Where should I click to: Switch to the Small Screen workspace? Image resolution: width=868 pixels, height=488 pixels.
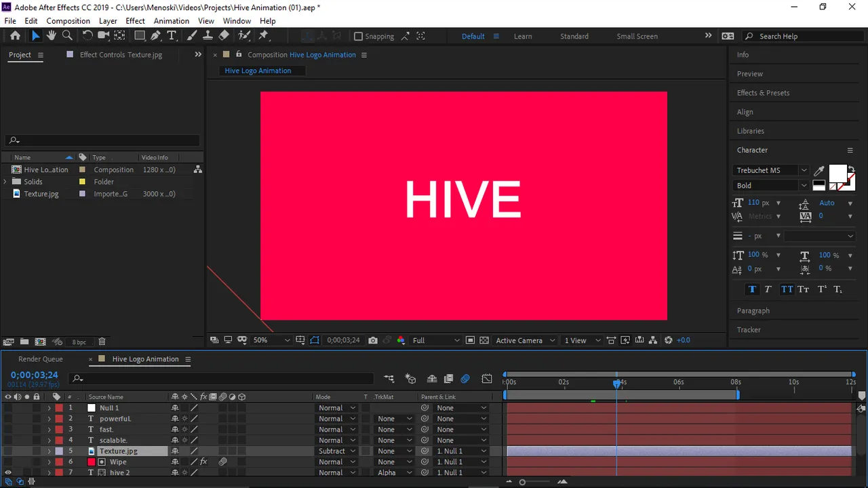637,37
